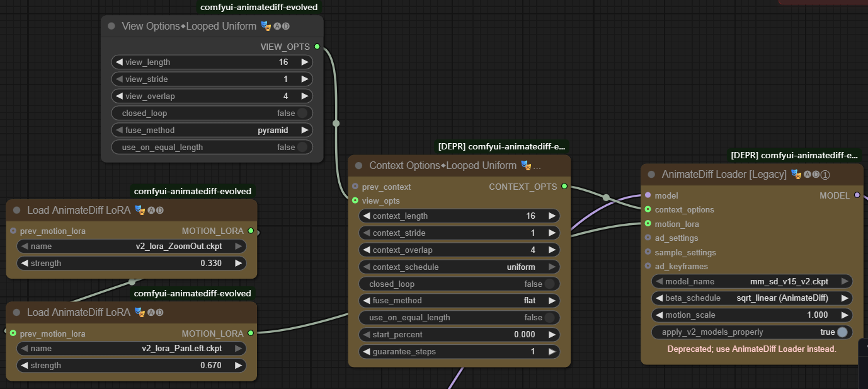This screenshot has height=389, width=868.
Task: Click the CONTEXT_OPTS output port
Action: click(564, 187)
